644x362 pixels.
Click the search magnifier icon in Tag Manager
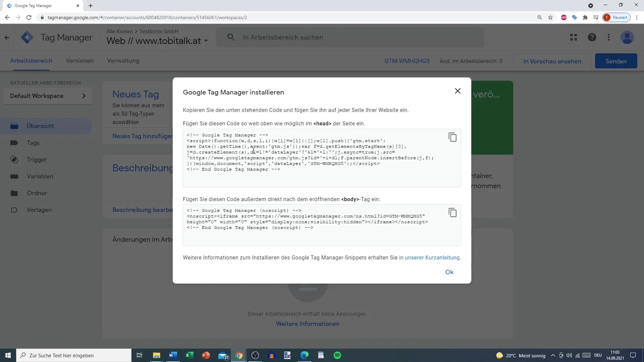(231, 37)
